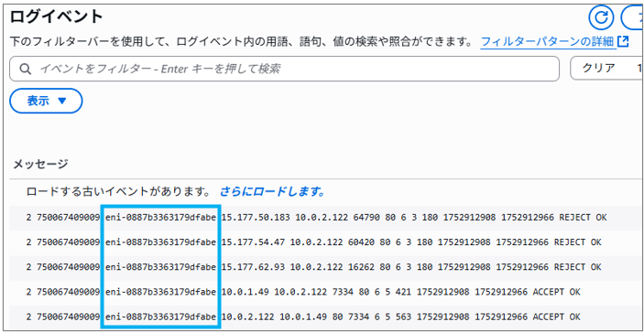Click the magnifier icon in filter bar

[x=26, y=69]
